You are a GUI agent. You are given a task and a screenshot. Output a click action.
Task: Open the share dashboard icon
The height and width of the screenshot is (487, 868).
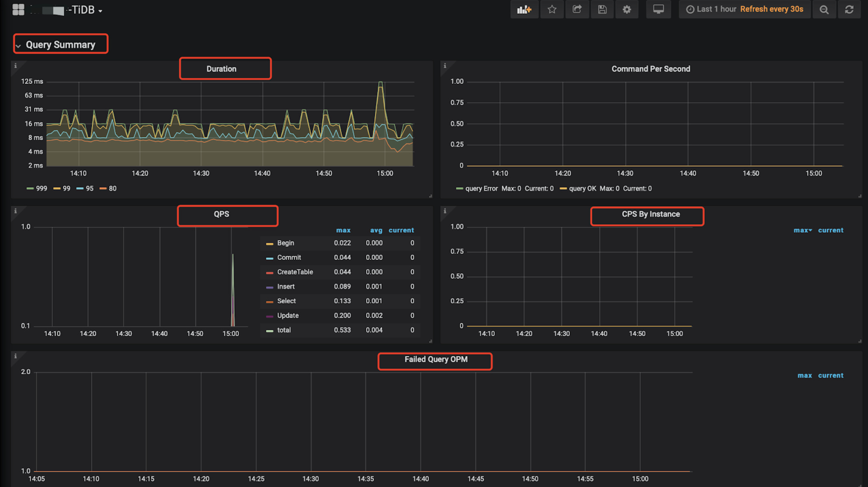point(577,9)
